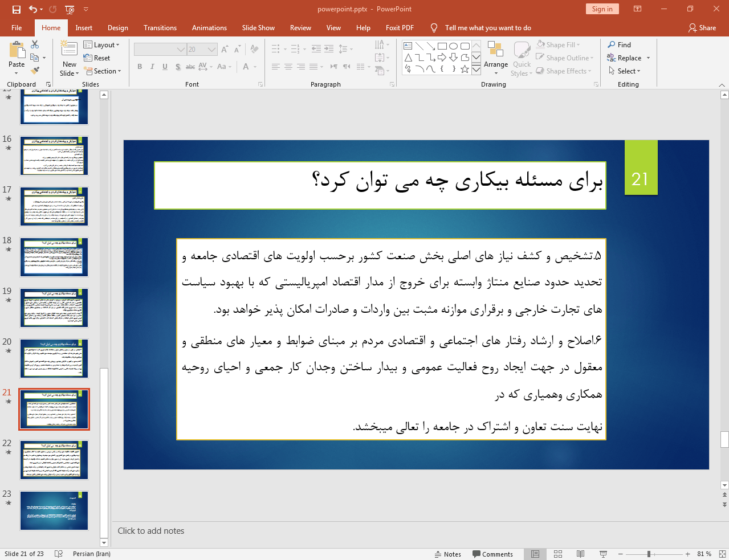Open the File tab
729x560 pixels.
(x=17, y=28)
